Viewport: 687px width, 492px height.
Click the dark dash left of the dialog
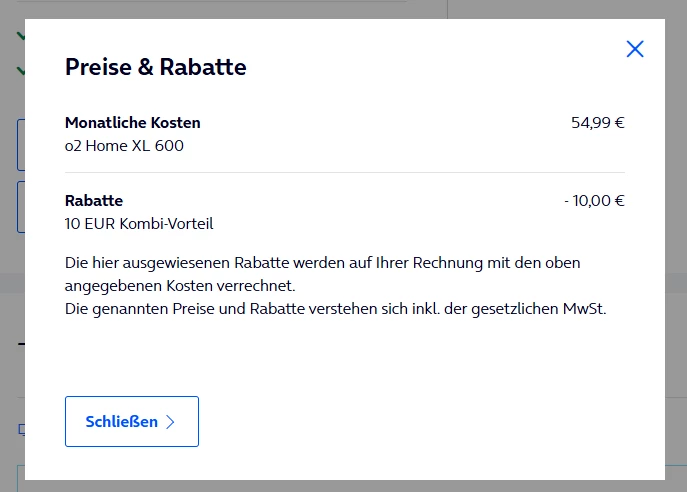(x=20, y=343)
